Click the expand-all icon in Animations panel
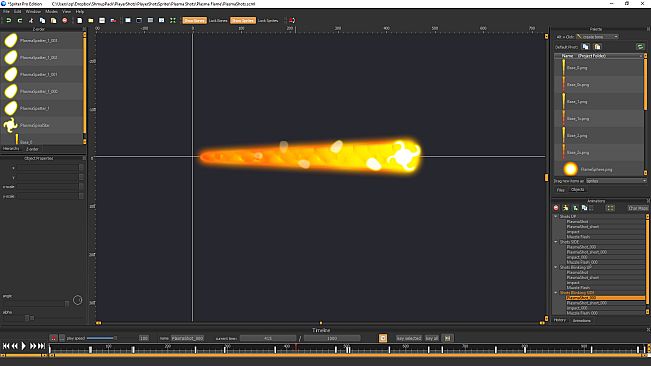 610,208
